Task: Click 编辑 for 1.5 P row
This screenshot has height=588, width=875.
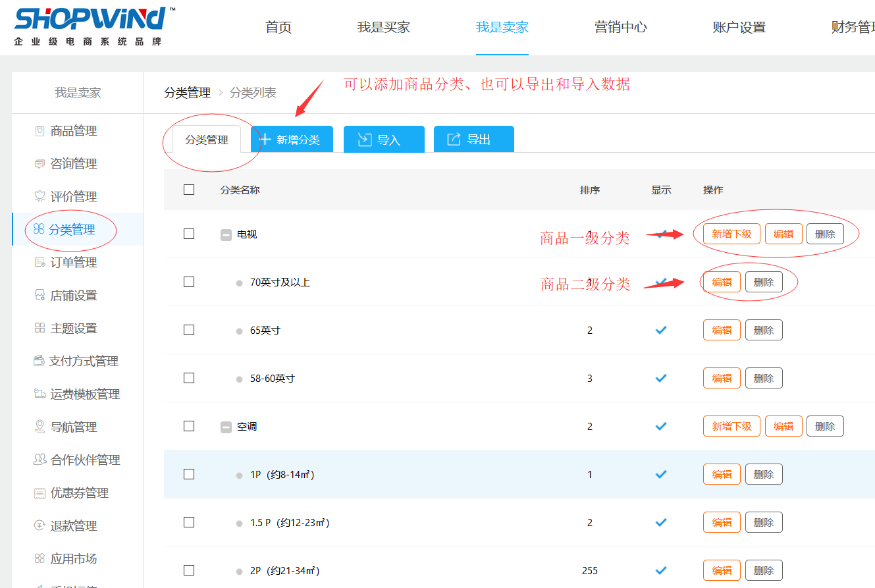Action: pos(722,522)
